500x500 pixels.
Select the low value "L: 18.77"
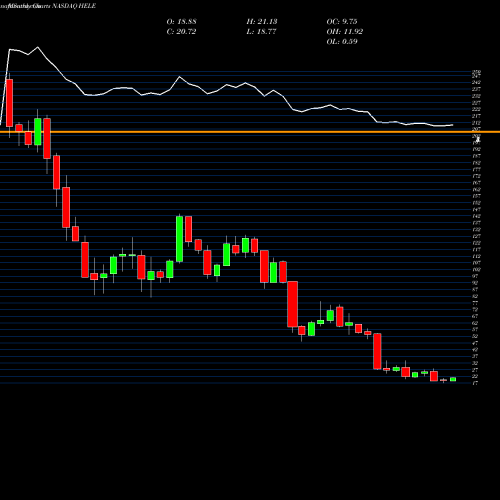pos(262,32)
